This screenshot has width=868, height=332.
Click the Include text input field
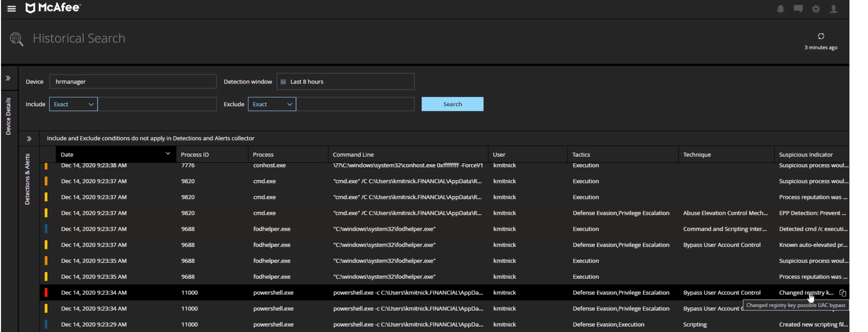[x=157, y=104]
